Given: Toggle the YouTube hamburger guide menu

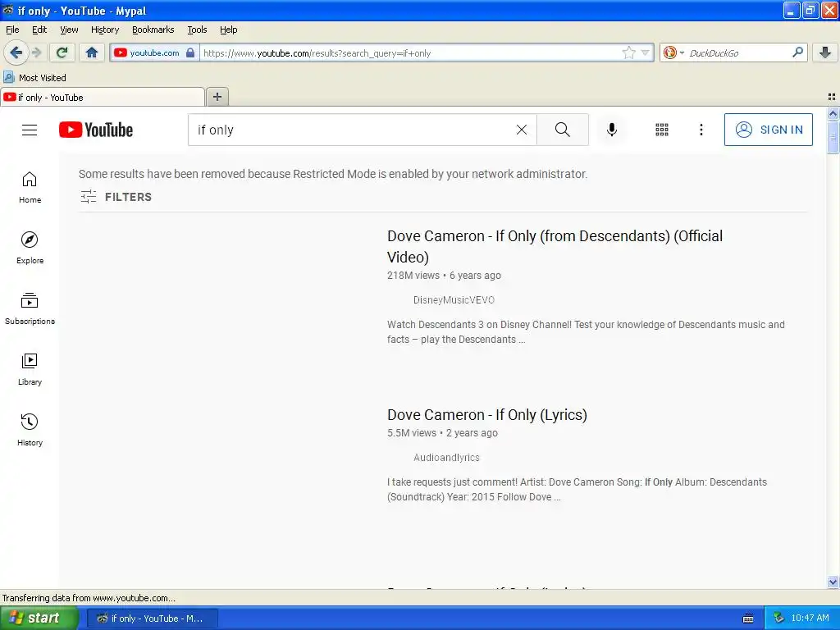Looking at the screenshot, I should click(30, 130).
